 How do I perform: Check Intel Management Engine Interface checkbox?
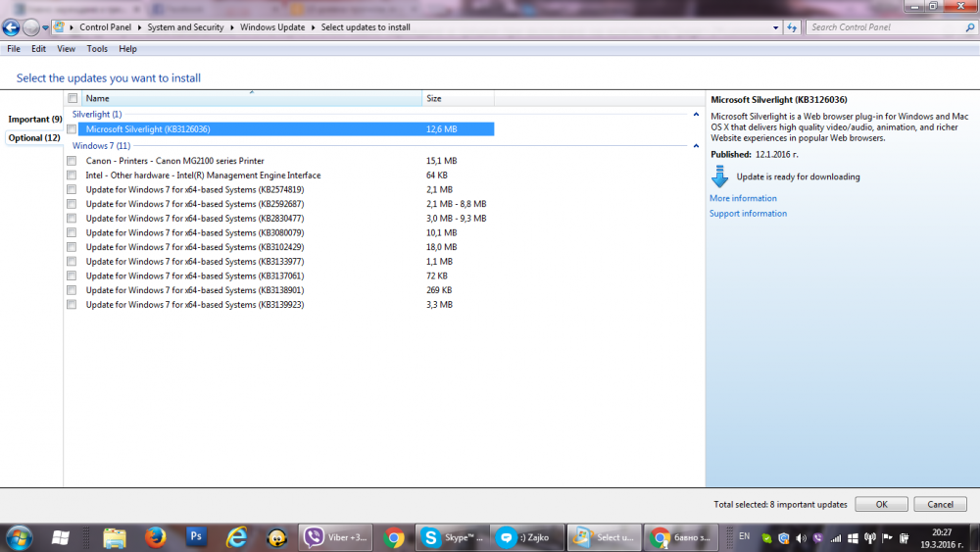pos(72,176)
